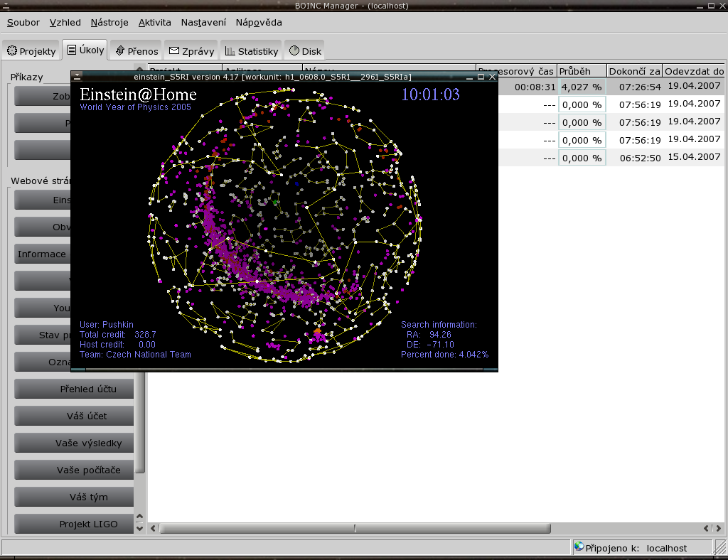Select the remaining time 06:52:50
The height and width of the screenshot is (560, 728).
pyautogui.click(x=640, y=158)
